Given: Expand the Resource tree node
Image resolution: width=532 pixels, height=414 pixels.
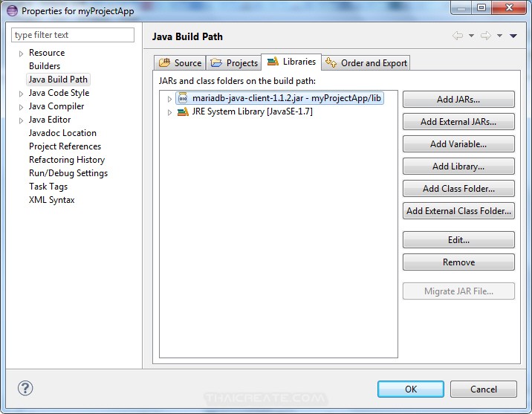Looking at the screenshot, I should click(21, 54).
